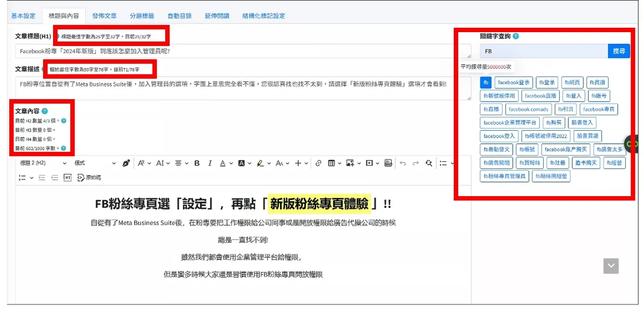Select the 'facebook直播' keyword tag
Image resolution: width=644 pixels, height=313 pixels.
(x=540, y=96)
